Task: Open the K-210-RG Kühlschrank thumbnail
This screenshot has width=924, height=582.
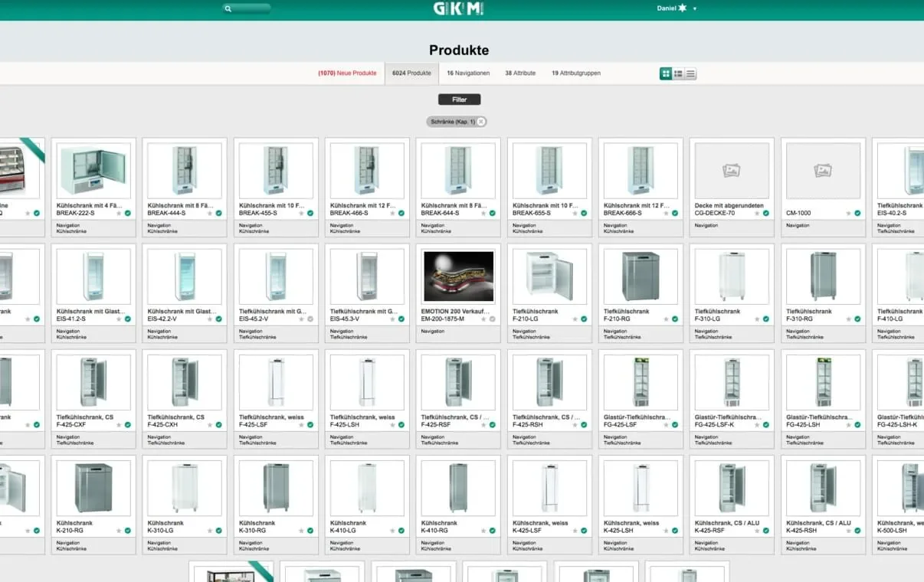Action: click(93, 488)
